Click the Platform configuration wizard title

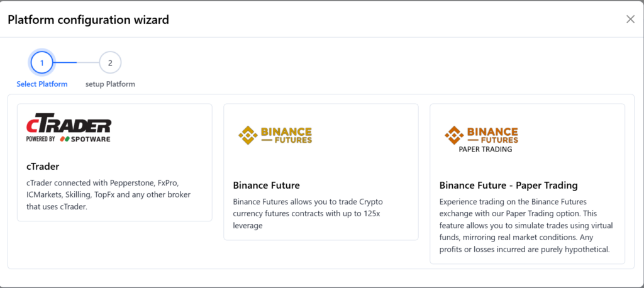point(88,19)
